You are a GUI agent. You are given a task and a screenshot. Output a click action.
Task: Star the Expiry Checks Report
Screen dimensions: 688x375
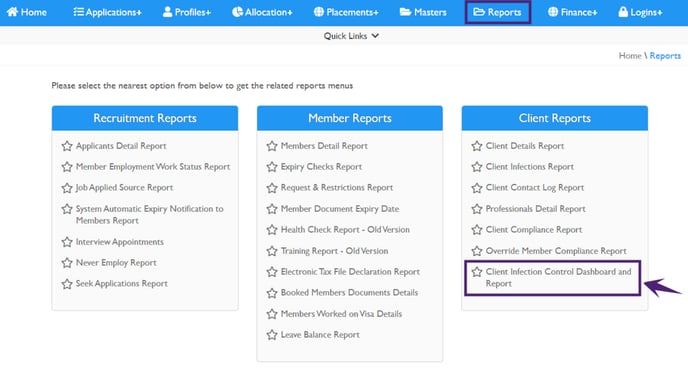coord(272,167)
